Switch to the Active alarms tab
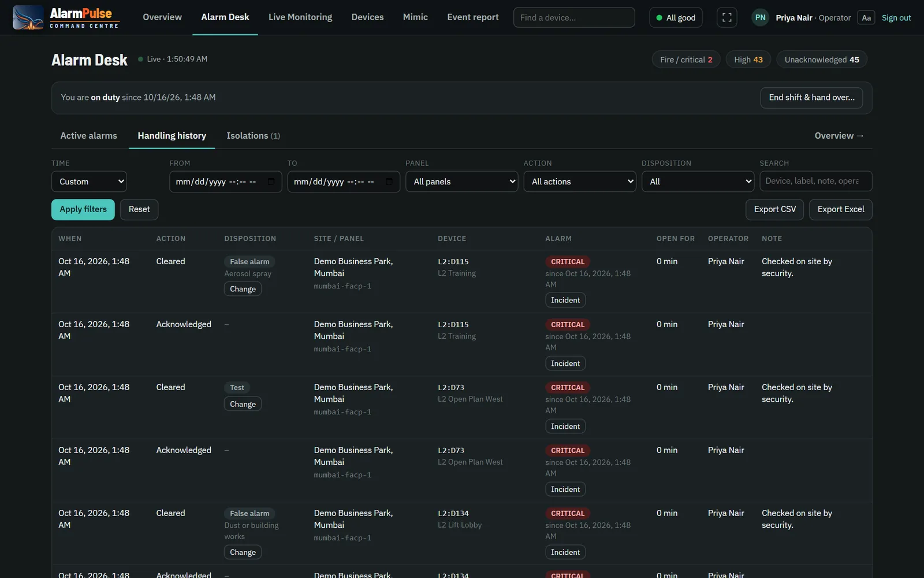924x578 pixels. click(88, 135)
